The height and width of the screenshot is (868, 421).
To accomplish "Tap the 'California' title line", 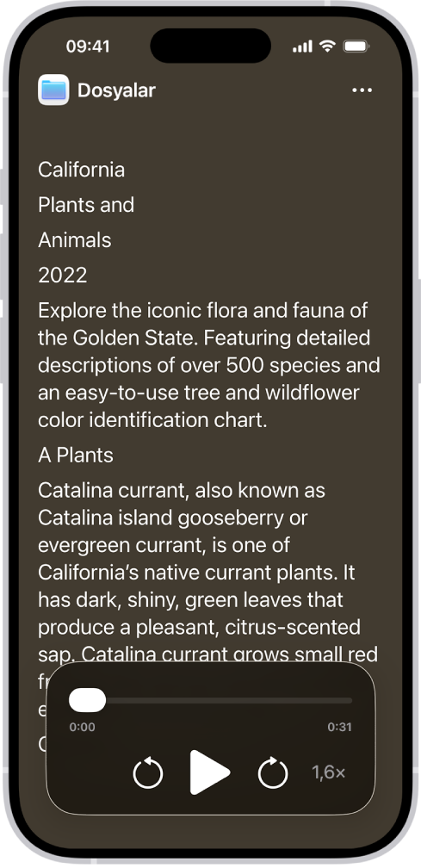I will (x=81, y=170).
